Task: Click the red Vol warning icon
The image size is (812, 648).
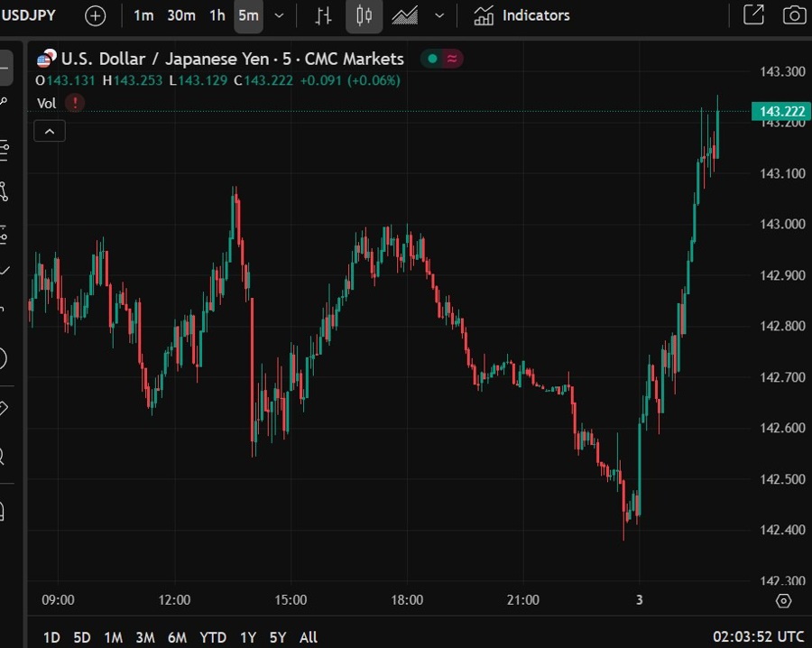Action: [74, 103]
